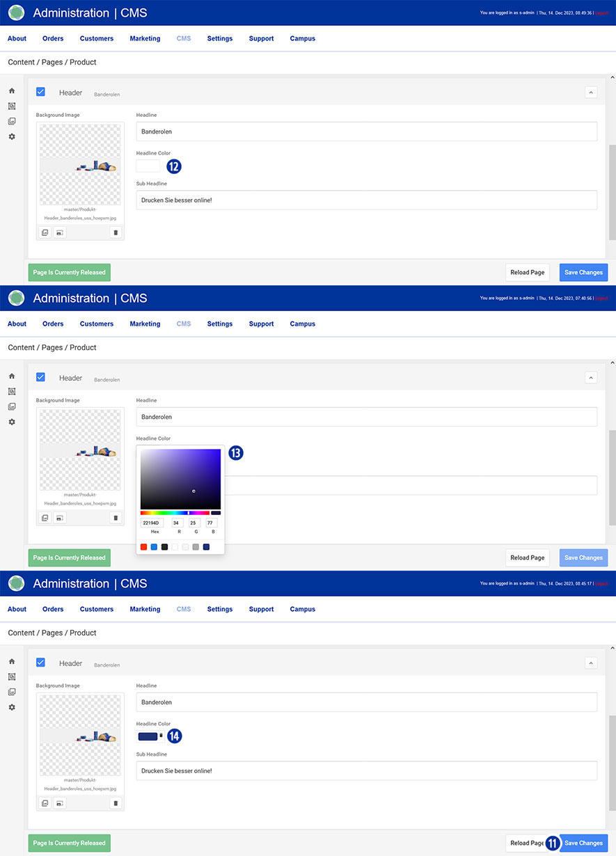Viewport: 616px width, 856px height.
Task: Toggle the Header checkbox in the bottom panel
Action: coord(40,663)
